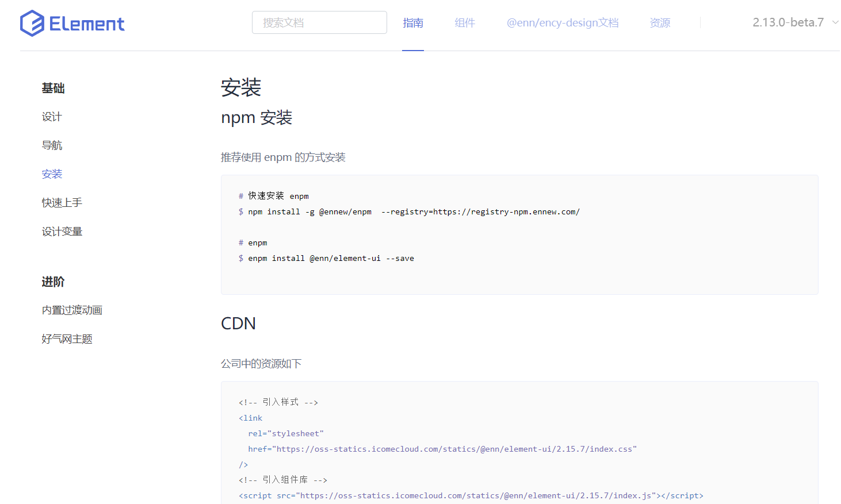The height and width of the screenshot is (504, 841).
Task: Click the 引入样式 comment line
Action: coord(278,402)
